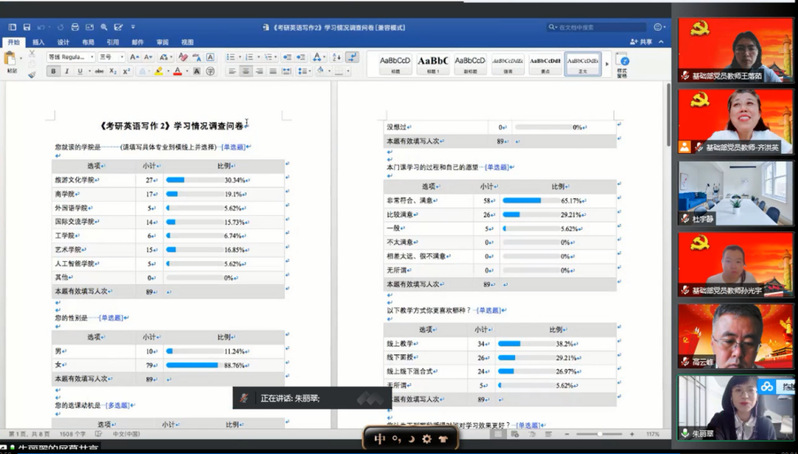Toggle Bold formatting button

[x=53, y=71]
